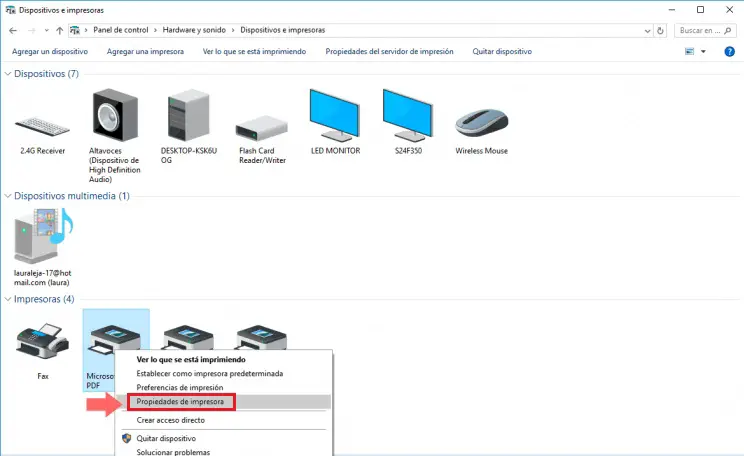Open the recent locations dropdown arrow
The image size is (744, 456).
46,30
